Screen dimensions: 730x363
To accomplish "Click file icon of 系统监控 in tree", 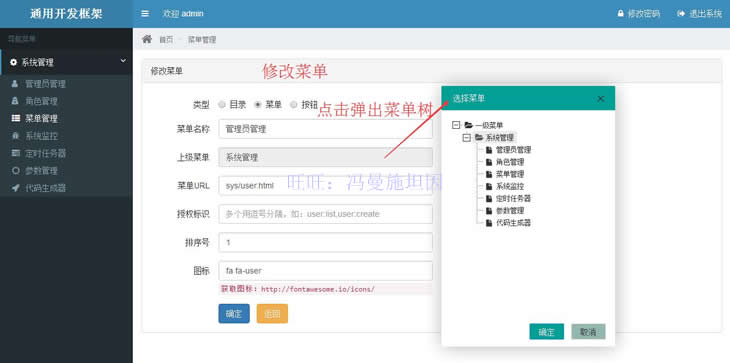I will pos(489,186).
